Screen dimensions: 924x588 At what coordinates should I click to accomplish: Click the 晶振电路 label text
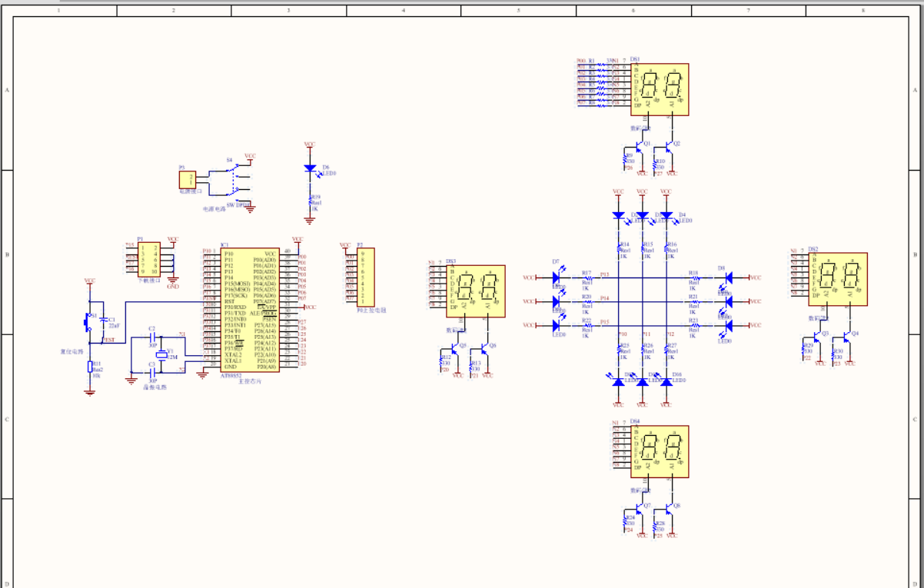point(155,387)
